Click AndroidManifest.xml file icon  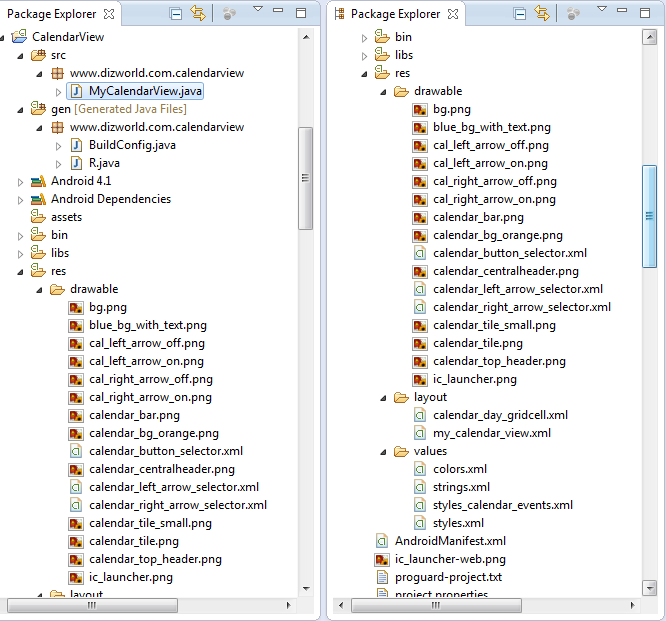[x=382, y=541]
